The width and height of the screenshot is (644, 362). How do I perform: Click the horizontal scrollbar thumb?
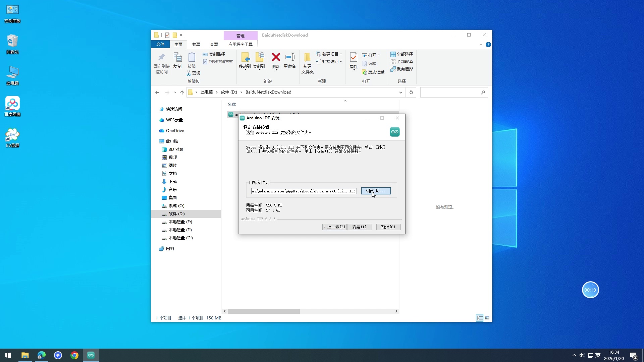point(264,311)
